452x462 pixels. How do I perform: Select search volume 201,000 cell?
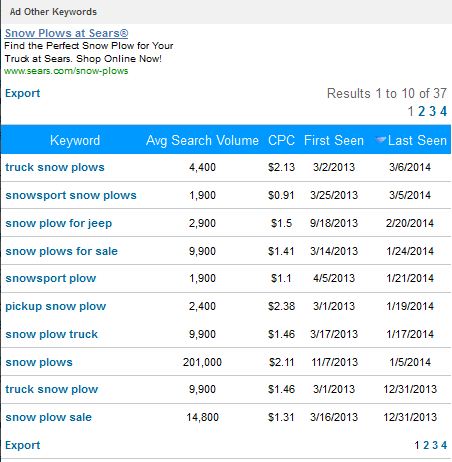coord(202,362)
